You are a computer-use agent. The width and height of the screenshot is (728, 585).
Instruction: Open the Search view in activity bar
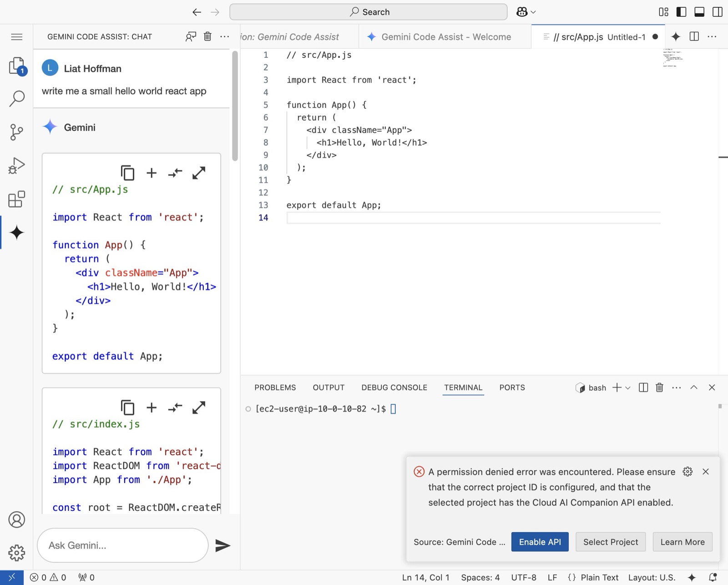tap(17, 98)
